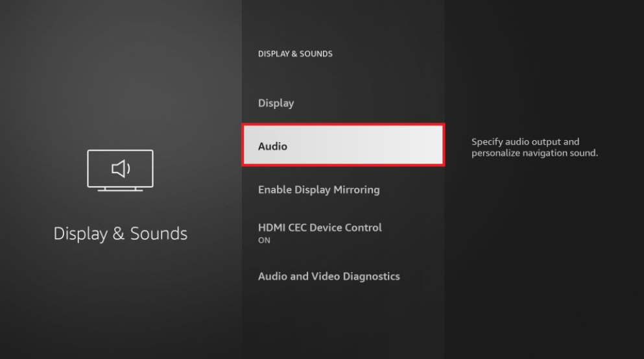Click the 'DISPLAY & SOUNDS' section header
This screenshot has height=359, width=644.
[295, 54]
